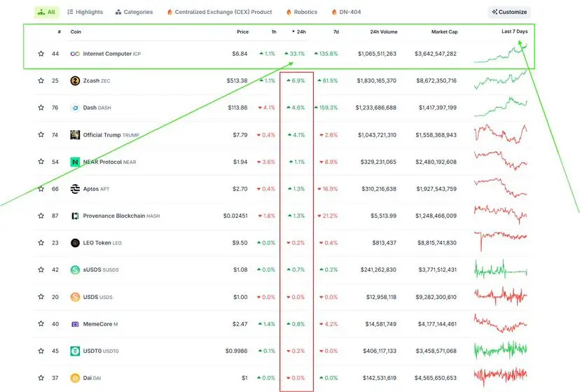Star Dai as favorite
The width and height of the screenshot is (580, 392).
click(x=41, y=377)
